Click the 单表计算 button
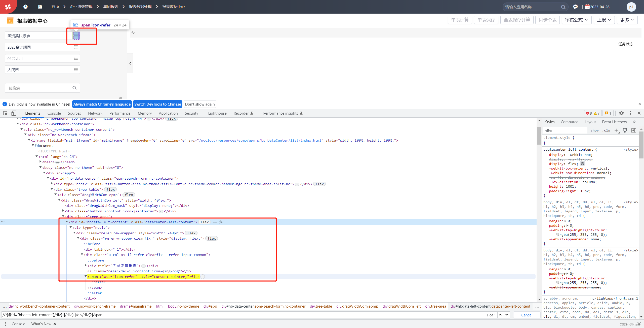Viewport: 644px width, 328px height. [x=460, y=20]
